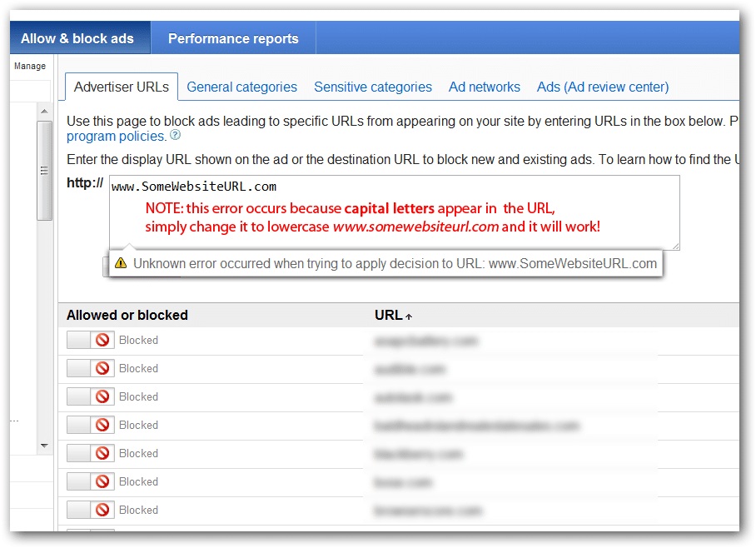Image resolution: width=756 pixels, height=548 pixels.
Task: Click the red blocked icon in seventh row
Action: coord(102,510)
